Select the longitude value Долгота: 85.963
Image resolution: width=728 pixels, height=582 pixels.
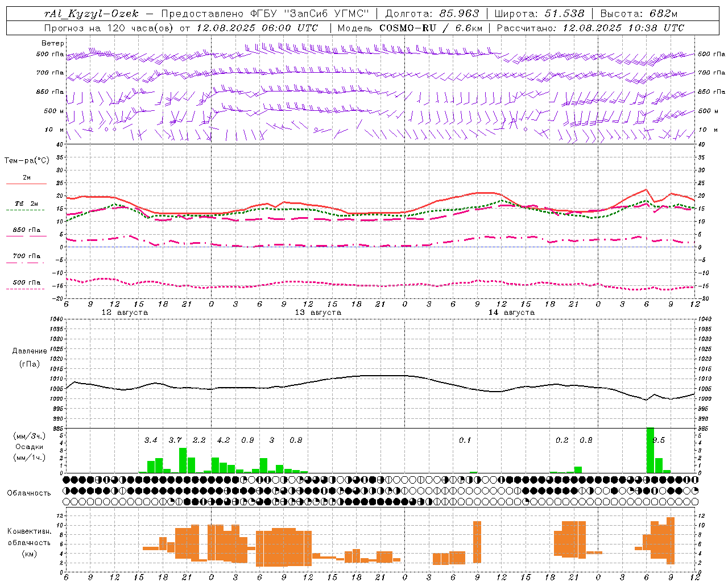tap(432, 13)
